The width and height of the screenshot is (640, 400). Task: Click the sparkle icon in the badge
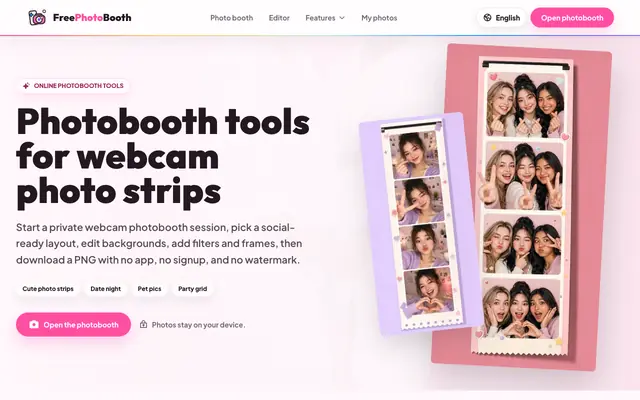click(x=26, y=86)
